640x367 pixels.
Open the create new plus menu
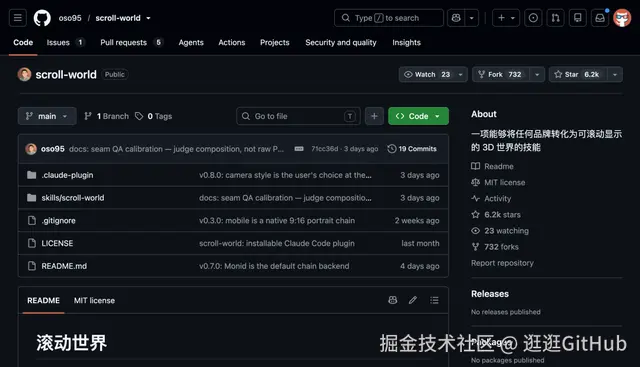point(506,18)
